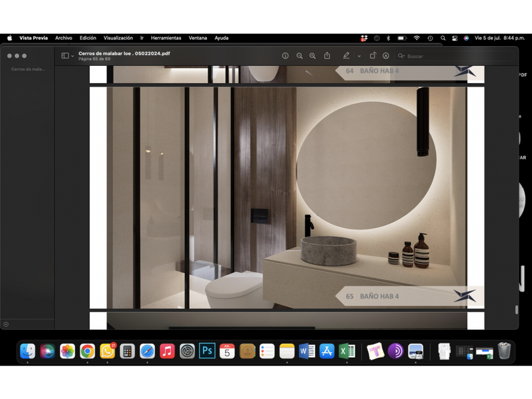Select the Markup pen tool icon
This screenshot has height=399, width=532.
coord(346,56)
